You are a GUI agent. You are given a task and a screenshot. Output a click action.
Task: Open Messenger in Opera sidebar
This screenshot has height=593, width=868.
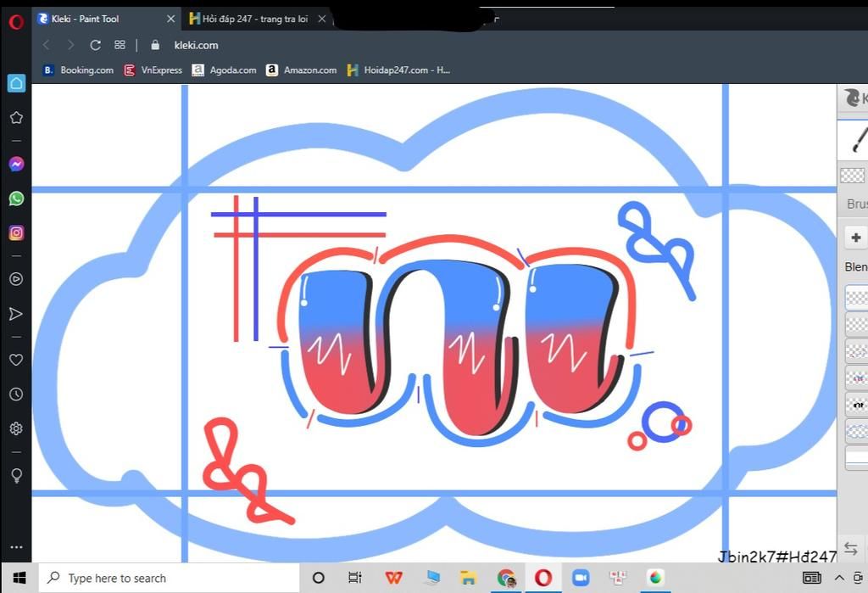coord(16,164)
